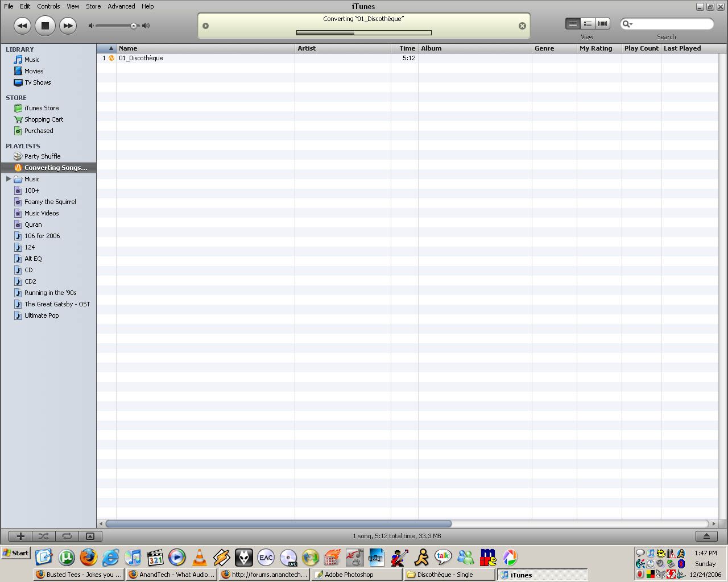Viewport: 728px width, 582px height.
Task: Stop the current playback
Action: click(x=45, y=26)
